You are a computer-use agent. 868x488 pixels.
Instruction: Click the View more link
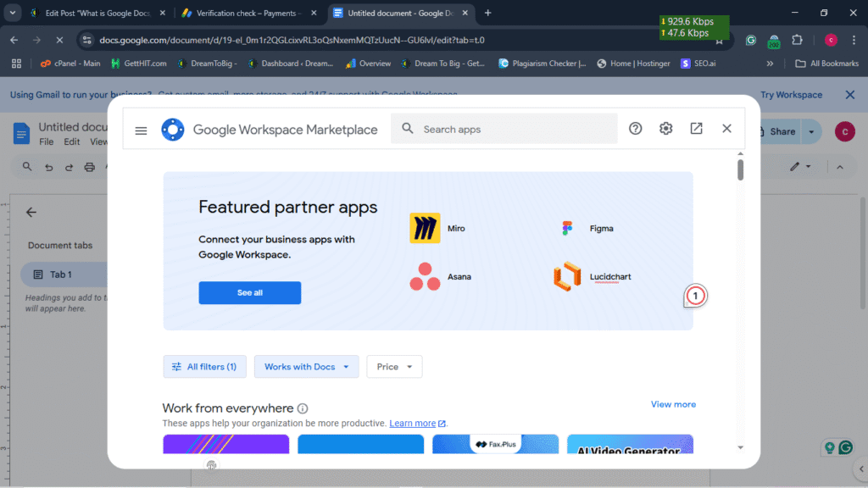(673, 405)
